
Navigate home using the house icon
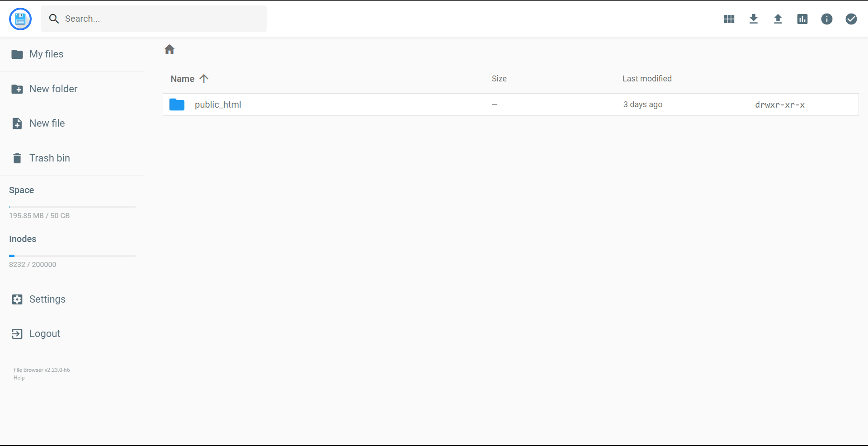170,49
